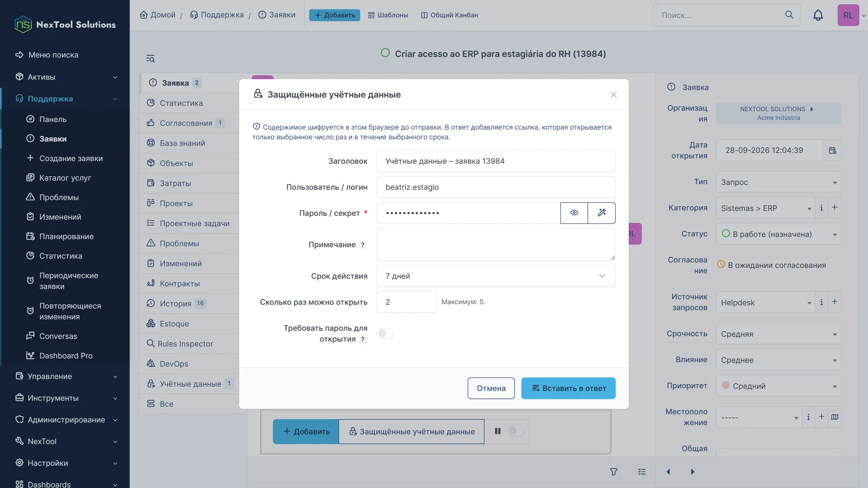
Task: Click Общий Канбан in top bar
Action: [449, 15]
